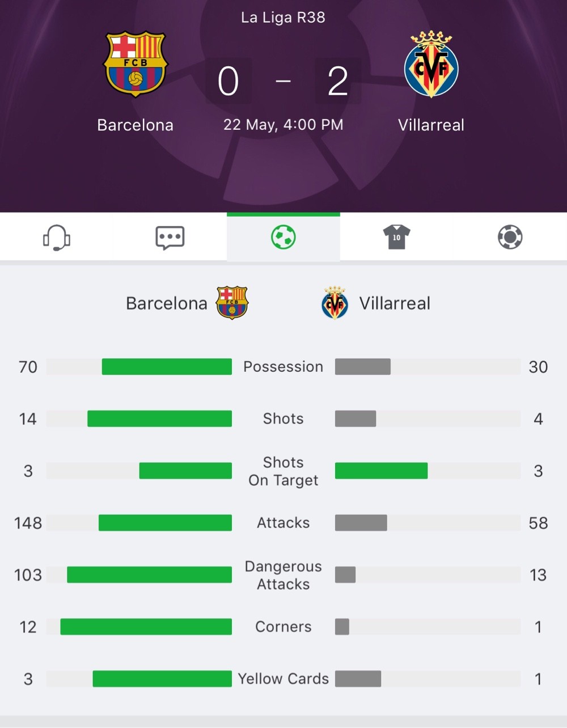567x728 pixels.
Task: Tap Barcelona's green Corners bar
Action: click(146, 627)
